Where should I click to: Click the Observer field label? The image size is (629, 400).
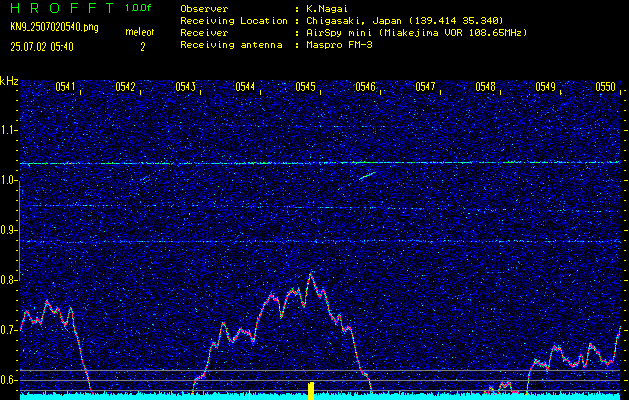(204, 9)
